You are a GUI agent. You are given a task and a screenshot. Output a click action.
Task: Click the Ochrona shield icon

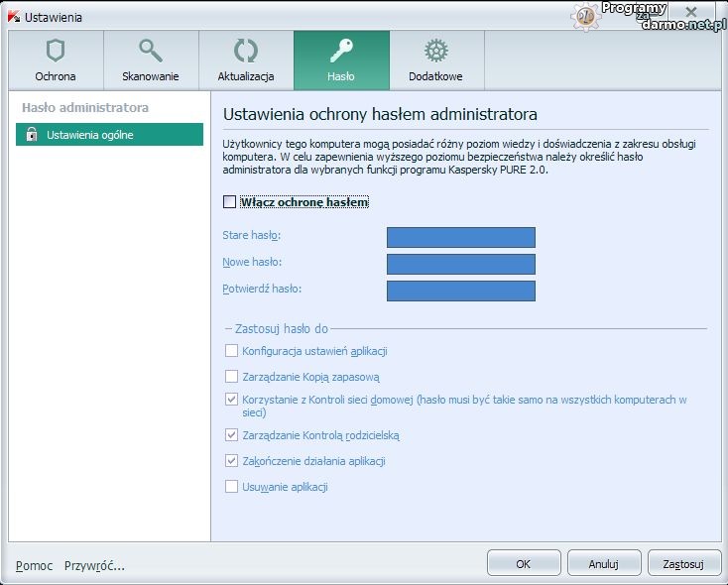click(56, 51)
